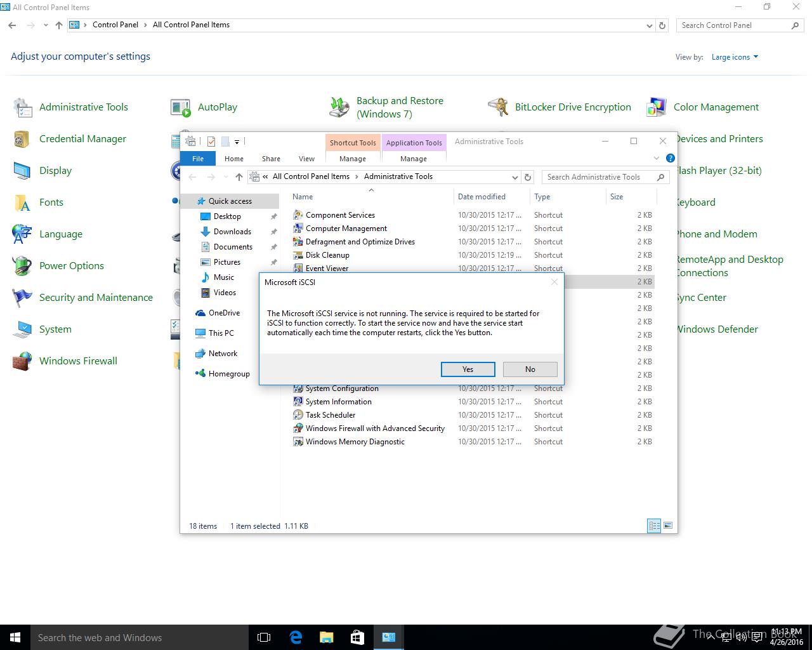Image resolution: width=812 pixels, height=650 pixels.
Task: Select Windows Memory Diagnostic icon
Action: click(298, 442)
